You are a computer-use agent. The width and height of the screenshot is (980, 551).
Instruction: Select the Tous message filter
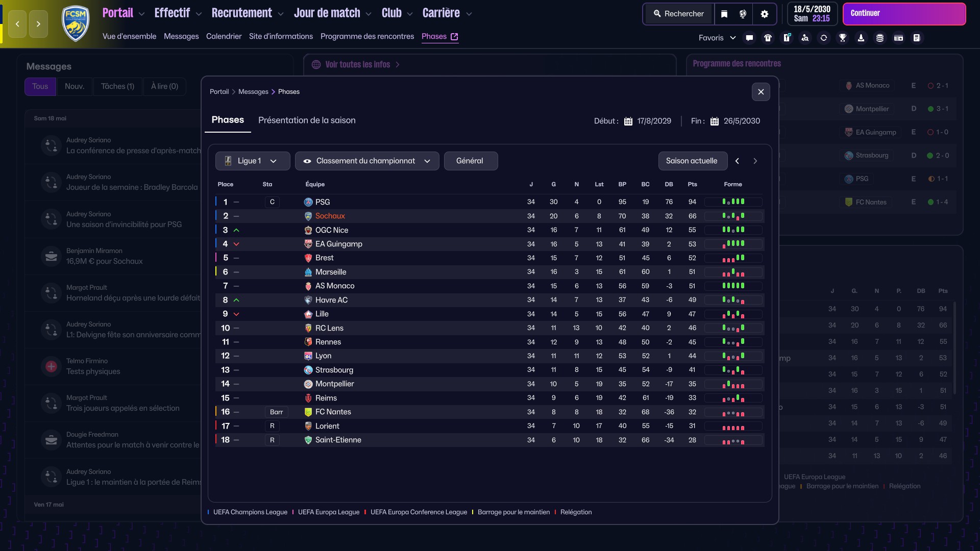pyautogui.click(x=40, y=86)
